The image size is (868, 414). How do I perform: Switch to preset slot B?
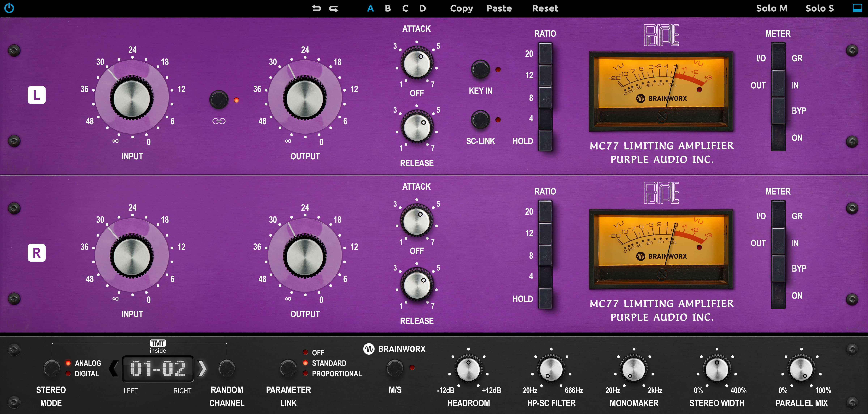388,9
